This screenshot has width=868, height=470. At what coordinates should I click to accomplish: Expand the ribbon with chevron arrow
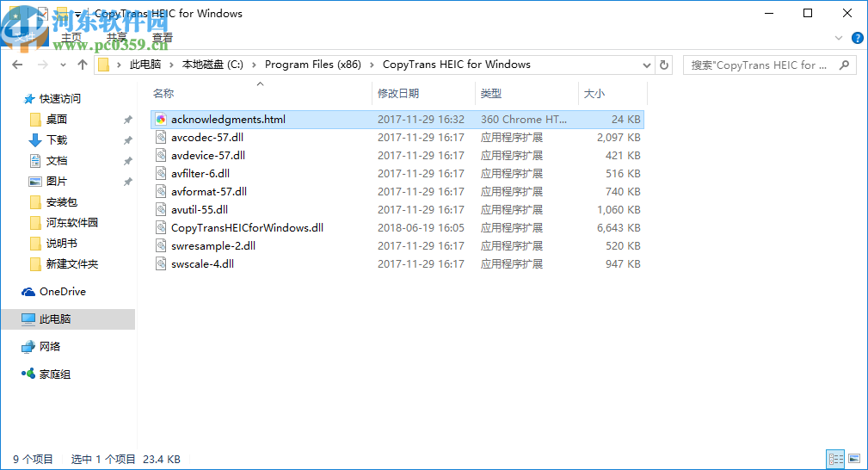point(839,38)
